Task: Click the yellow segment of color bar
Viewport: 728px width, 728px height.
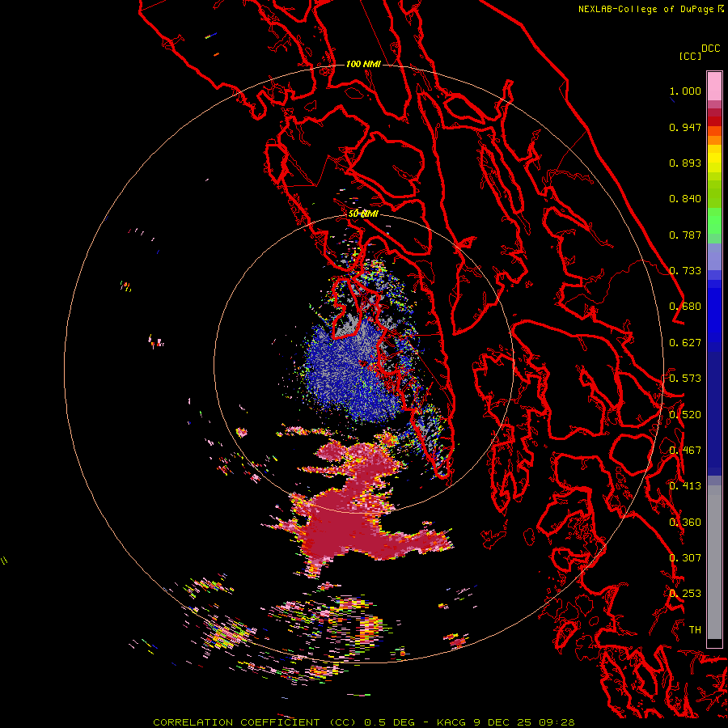Action: point(714,159)
